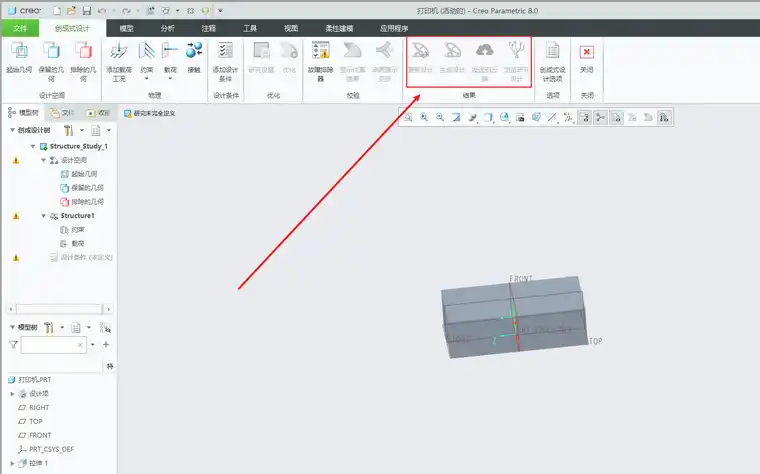
Task: Click the 添加载荷工况 (Add Load Case) tool
Action: click(119, 61)
